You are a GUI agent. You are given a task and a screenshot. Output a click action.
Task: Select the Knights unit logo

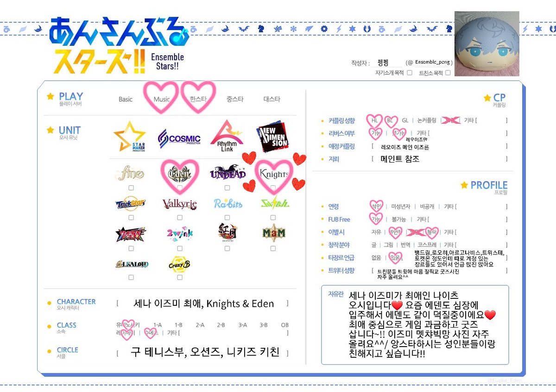point(273,175)
